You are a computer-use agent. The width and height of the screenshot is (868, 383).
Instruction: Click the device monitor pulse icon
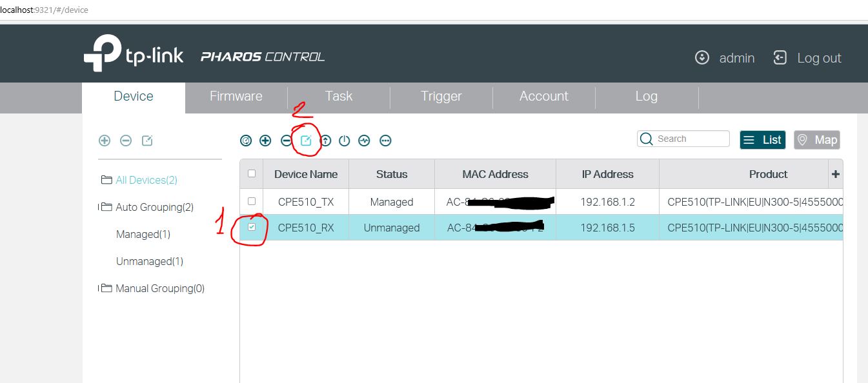pyautogui.click(x=365, y=141)
